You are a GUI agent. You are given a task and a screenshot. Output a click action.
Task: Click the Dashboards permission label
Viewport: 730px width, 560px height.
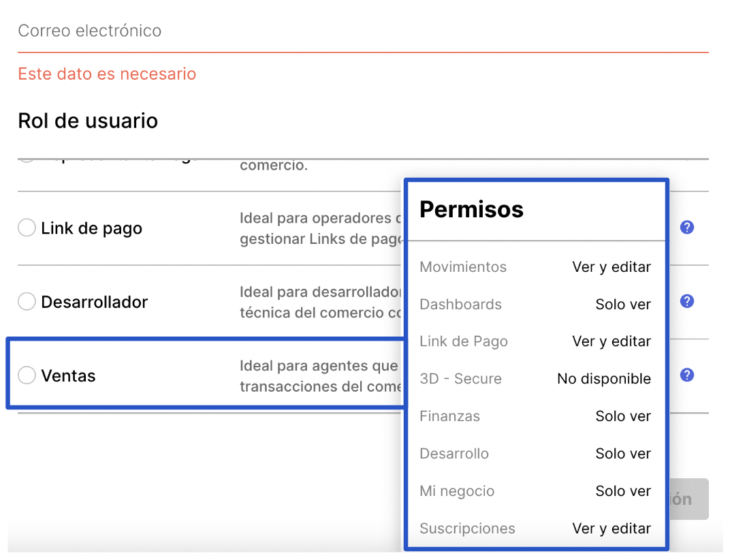pyautogui.click(x=460, y=305)
